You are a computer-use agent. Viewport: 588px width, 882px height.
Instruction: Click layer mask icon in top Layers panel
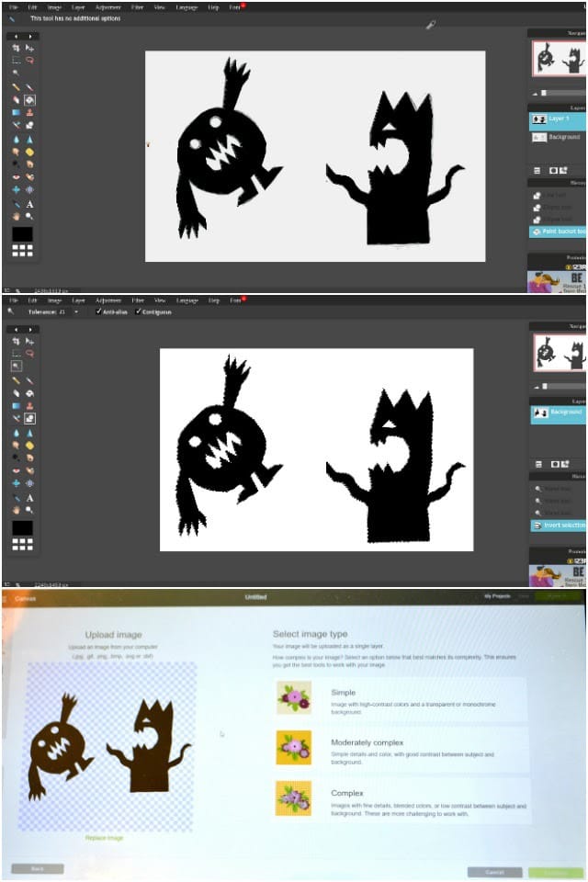[x=554, y=171]
